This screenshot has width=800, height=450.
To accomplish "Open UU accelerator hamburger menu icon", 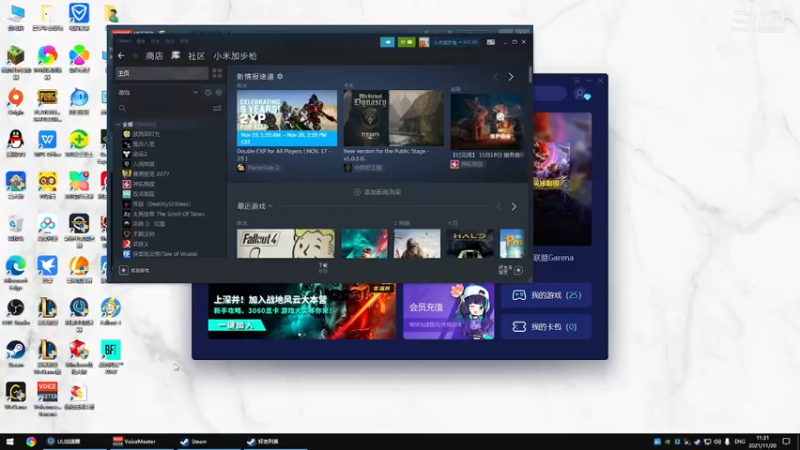I will tap(577, 81).
